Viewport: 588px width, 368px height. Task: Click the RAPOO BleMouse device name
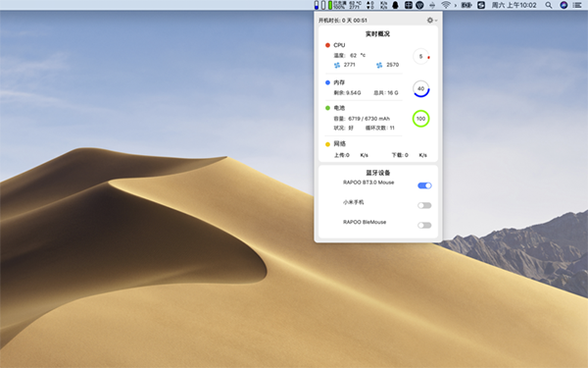(x=365, y=223)
